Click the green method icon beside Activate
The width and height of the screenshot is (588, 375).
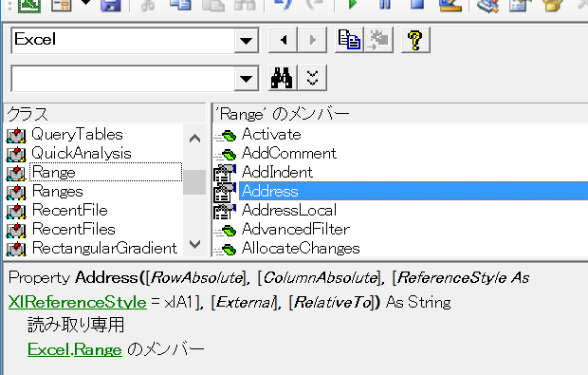(225, 136)
